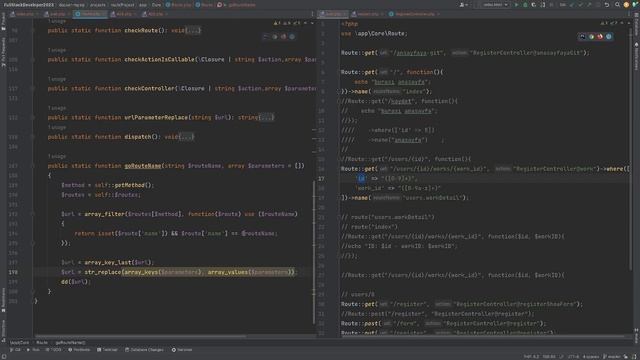The height and width of the screenshot is (360, 640).
Task: Expand folded urlParameterReplace function body
Action: point(266,118)
